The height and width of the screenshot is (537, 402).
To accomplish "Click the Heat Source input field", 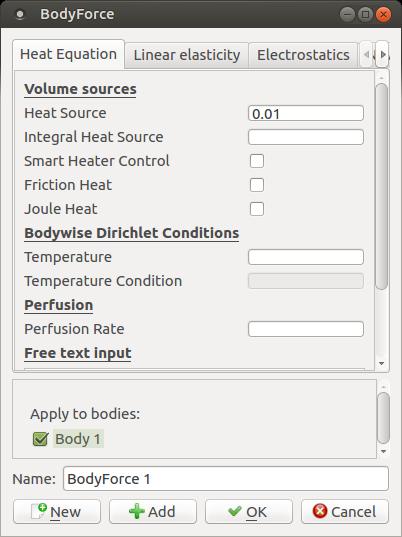I will [306, 113].
